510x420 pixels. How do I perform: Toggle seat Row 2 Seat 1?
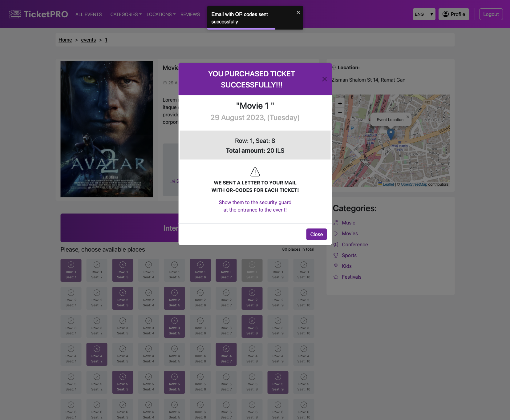click(x=71, y=298)
